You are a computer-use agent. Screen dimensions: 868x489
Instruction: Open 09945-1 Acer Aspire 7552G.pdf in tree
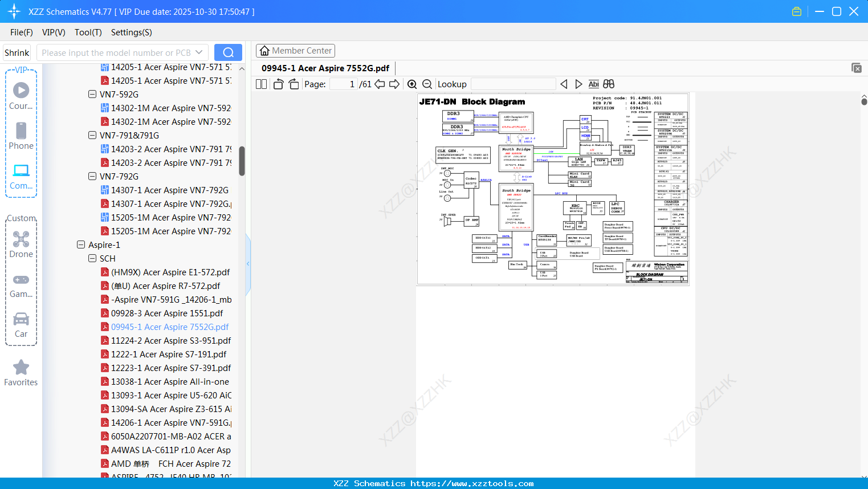pos(170,327)
